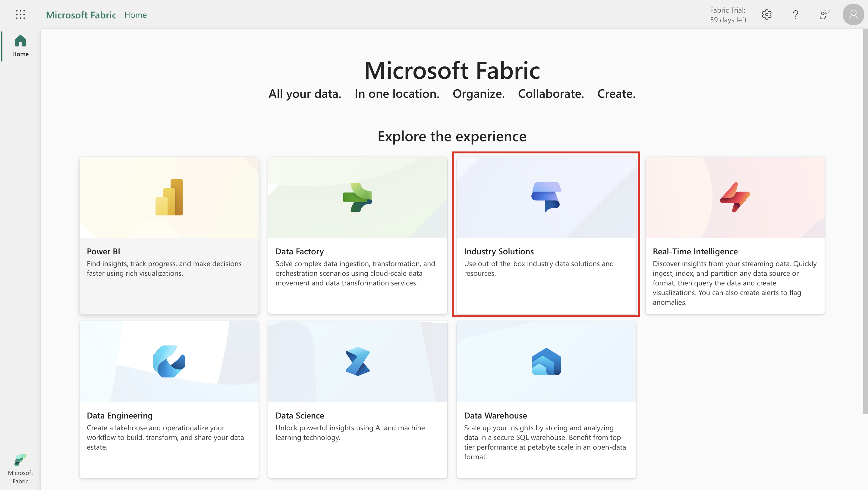Open the Real-Time Intelligence experience card
Viewport: 868px width, 490px height.
coord(735,235)
